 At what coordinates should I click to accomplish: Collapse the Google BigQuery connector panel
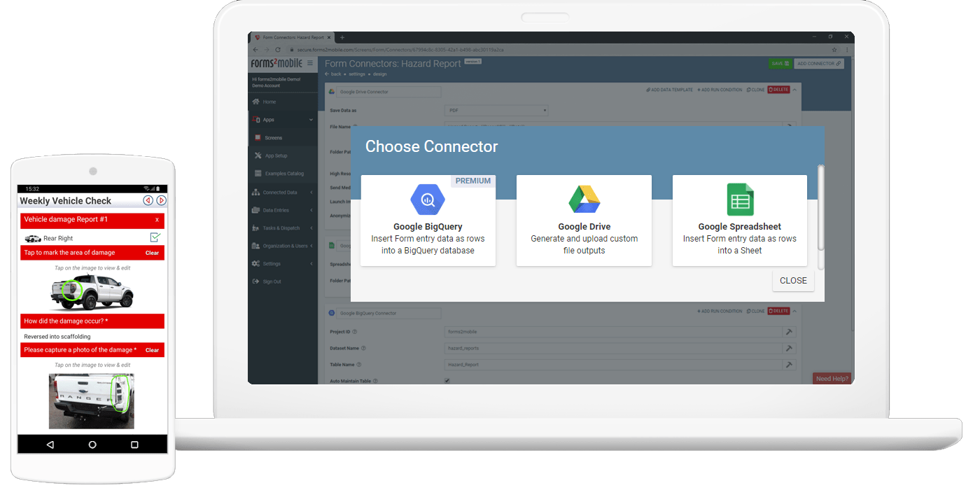click(795, 311)
